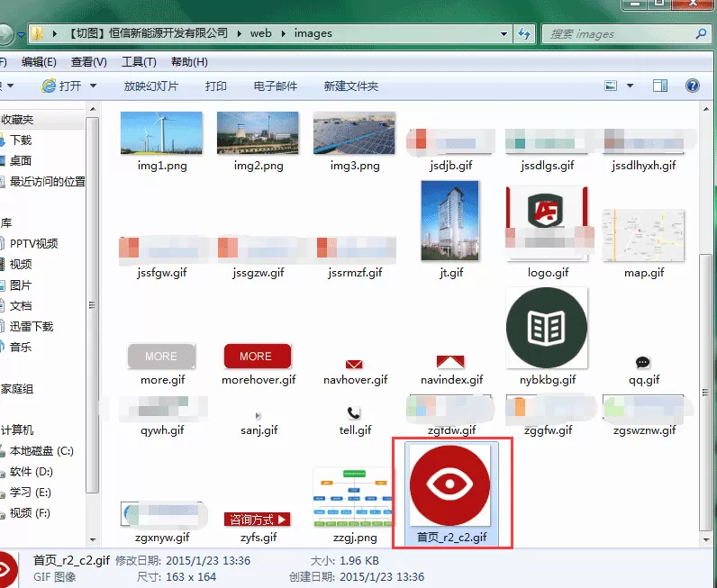Open the 工具(T) menu
The image size is (717, 588).
[139, 62]
